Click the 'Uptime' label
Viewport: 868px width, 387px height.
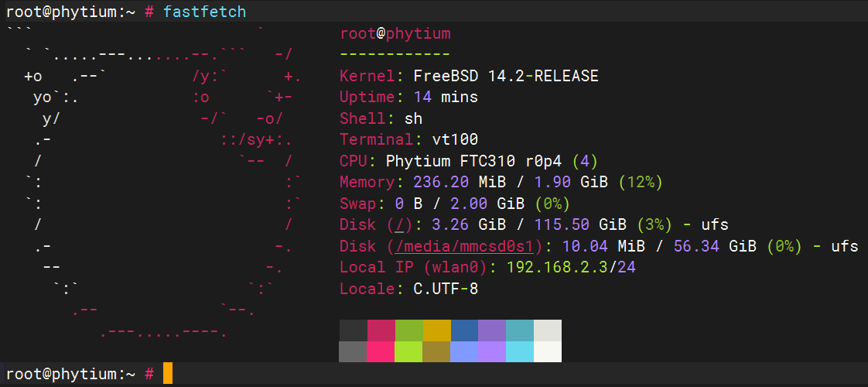pos(367,98)
